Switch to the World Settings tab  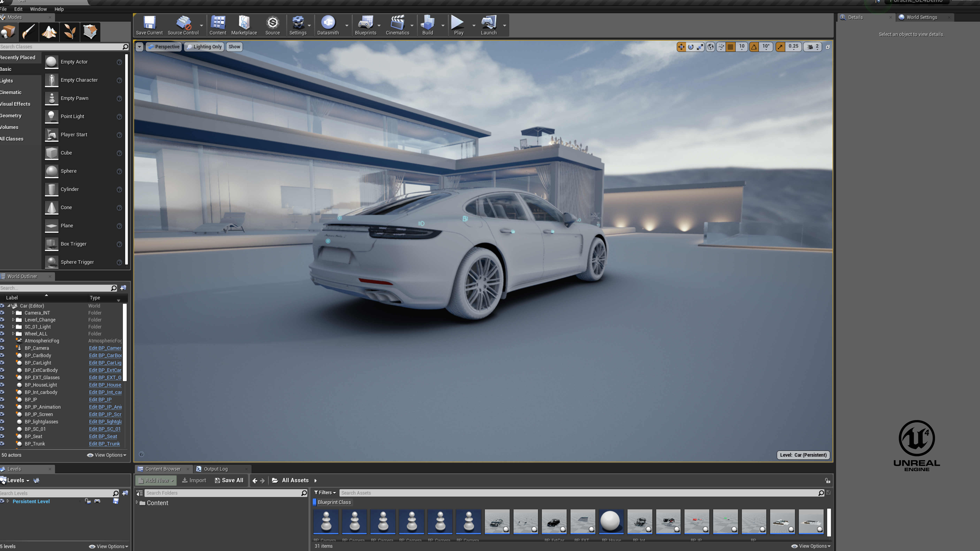922,17
